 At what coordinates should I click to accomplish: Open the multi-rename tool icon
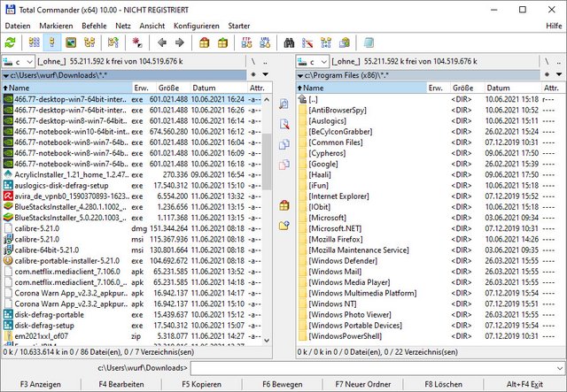pyautogui.click(x=307, y=43)
